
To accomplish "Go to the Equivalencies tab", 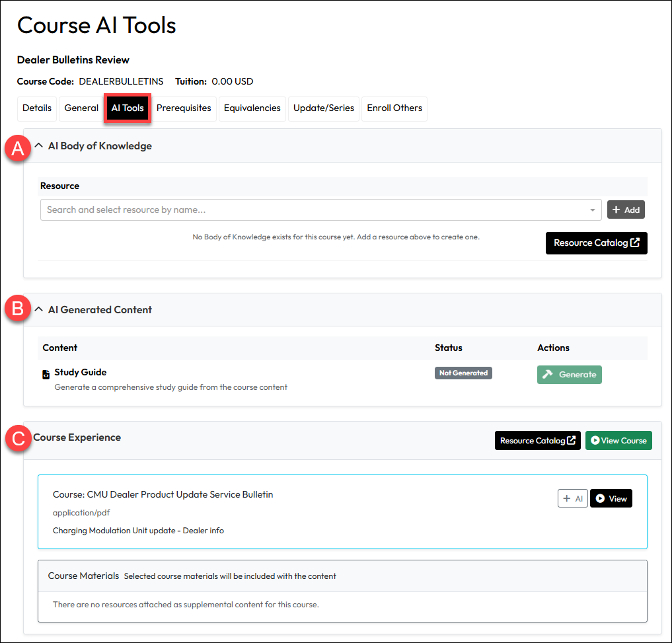I will pos(252,108).
